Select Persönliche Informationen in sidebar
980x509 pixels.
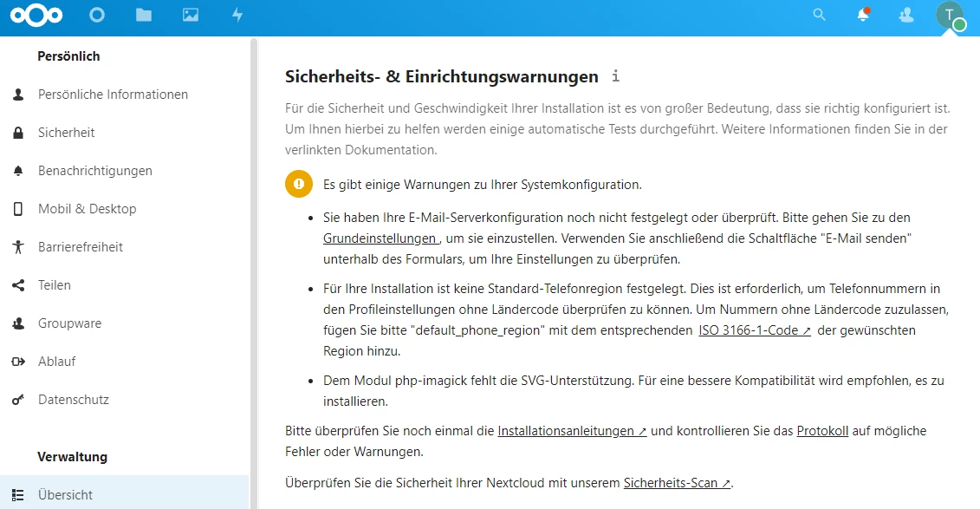coord(113,95)
